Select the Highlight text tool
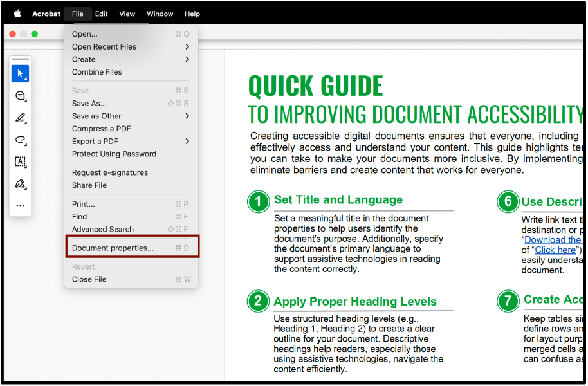The image size is (588, 386). [x=20, y=118]
